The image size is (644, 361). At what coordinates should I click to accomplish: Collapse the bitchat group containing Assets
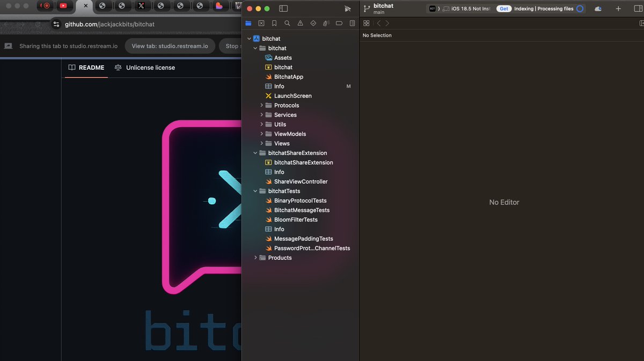click(255, 48)
